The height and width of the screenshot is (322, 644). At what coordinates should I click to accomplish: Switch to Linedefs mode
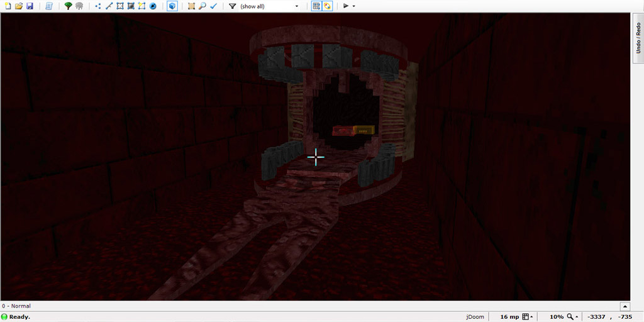[x=109, y=6]
